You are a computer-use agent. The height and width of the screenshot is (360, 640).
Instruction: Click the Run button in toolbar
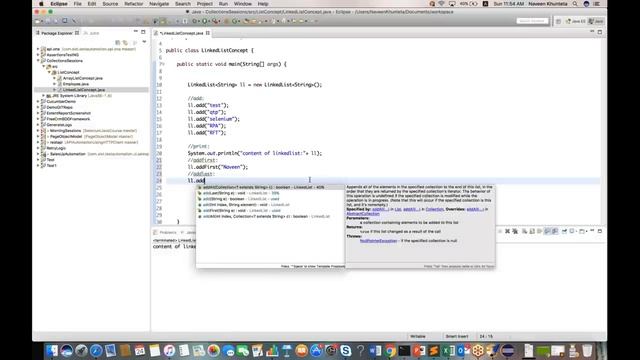205,21
